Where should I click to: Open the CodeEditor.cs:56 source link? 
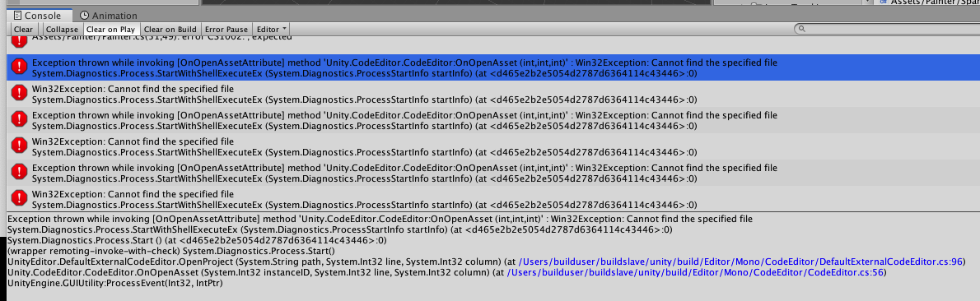697,272
